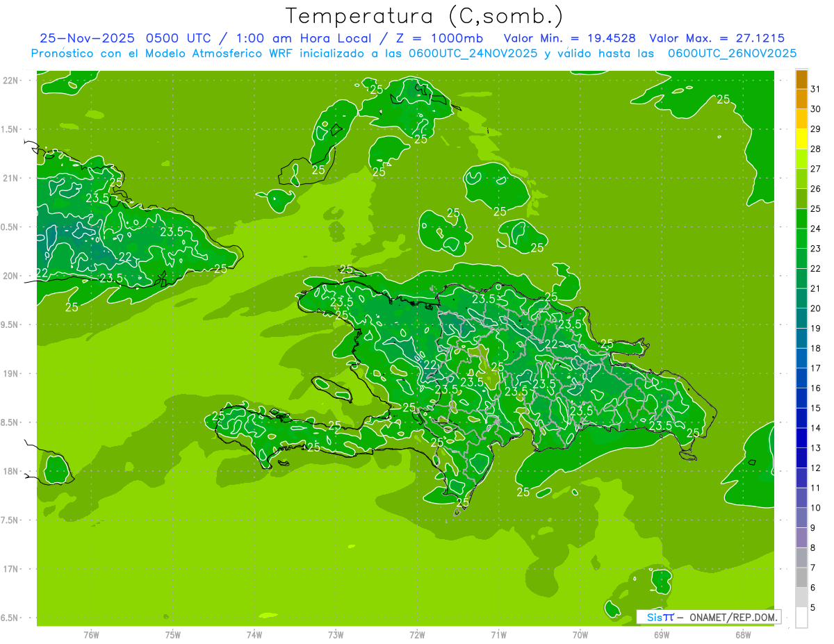
Task: Click the 19N latitude label
Action: coord(11,373)
